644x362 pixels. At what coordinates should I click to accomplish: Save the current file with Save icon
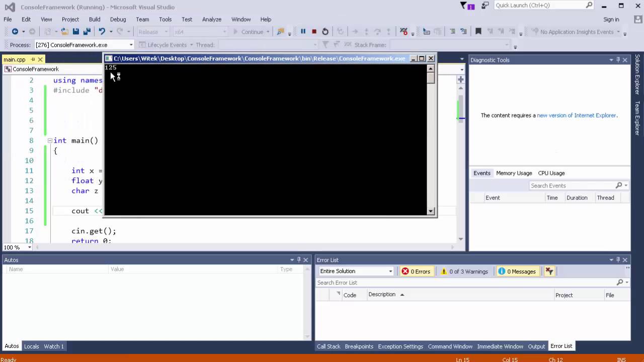(75, 32)
